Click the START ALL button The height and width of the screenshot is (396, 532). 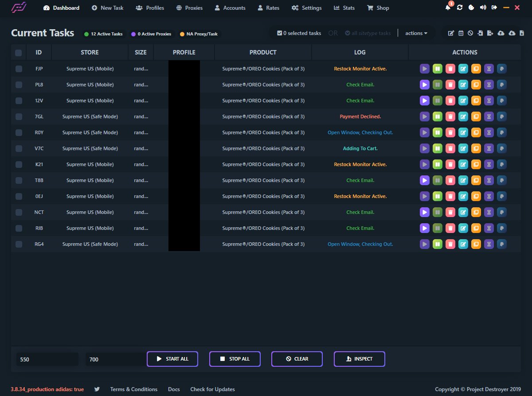pyautogui.click(x=172, y=359)
